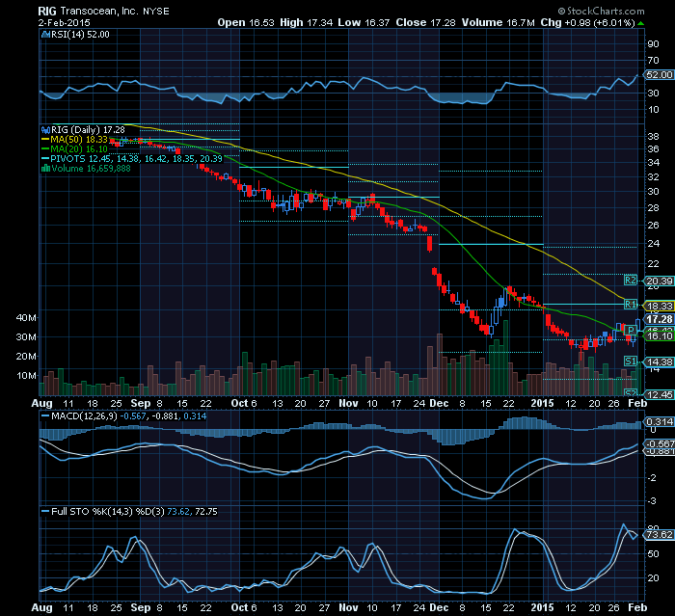Click the Close 17.28 header value
The image size is (675, 616).
click(x=426, y=22)
